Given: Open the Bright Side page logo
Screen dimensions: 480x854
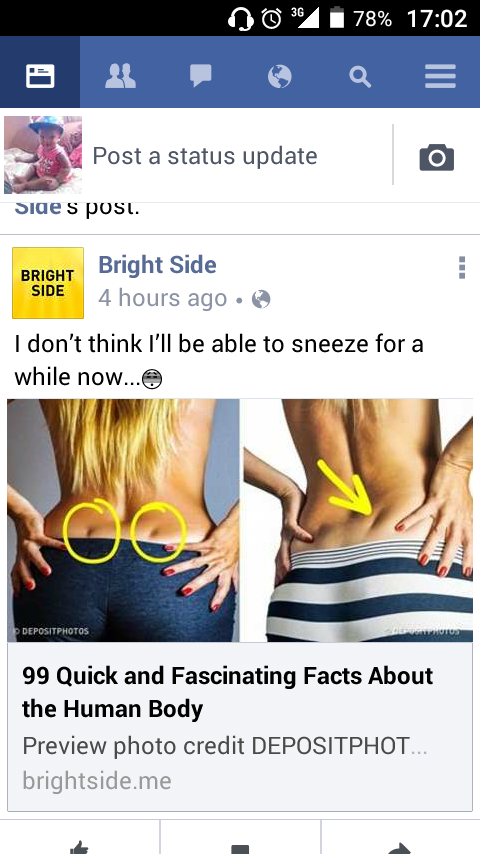Looking at the screenshot, I should 48,283.
